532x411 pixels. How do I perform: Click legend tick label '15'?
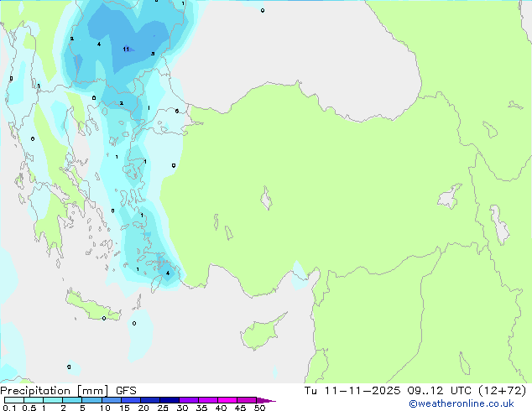(x=124, y=408)
